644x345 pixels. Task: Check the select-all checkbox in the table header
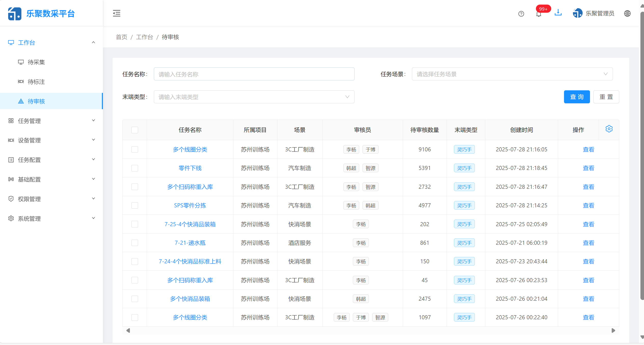135,130
